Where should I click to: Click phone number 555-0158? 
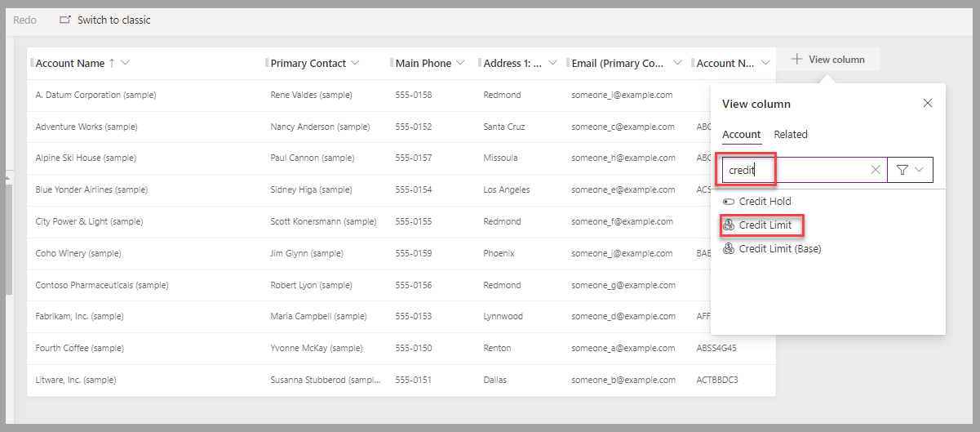coord(414,95)
